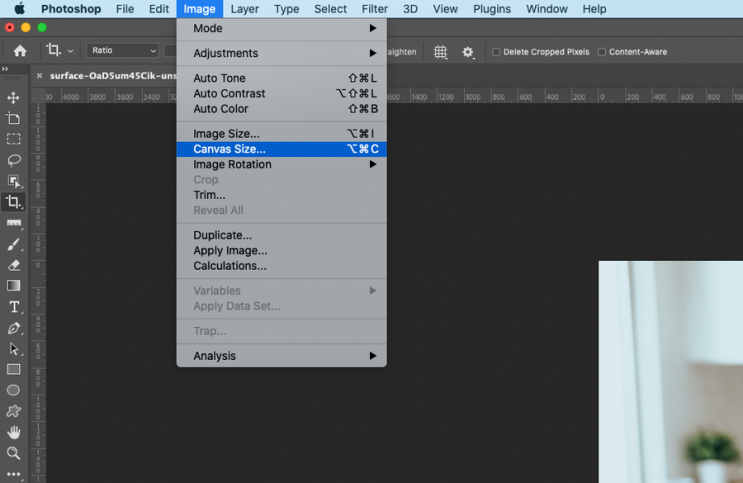
Task: Open the Filter menu
Action: (x=374, y=9)
